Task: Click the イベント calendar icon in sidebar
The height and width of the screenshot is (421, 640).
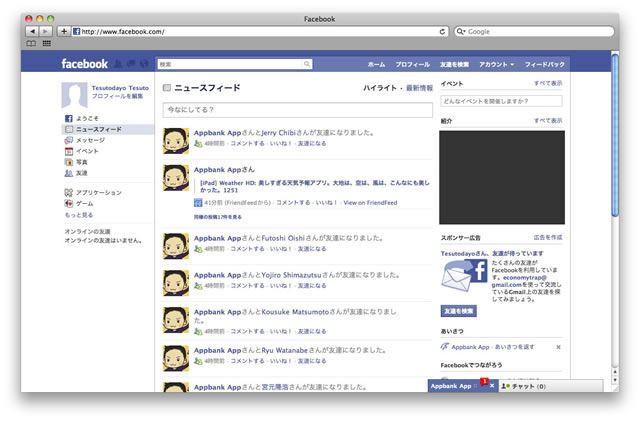Action: (x=69, y=151)
